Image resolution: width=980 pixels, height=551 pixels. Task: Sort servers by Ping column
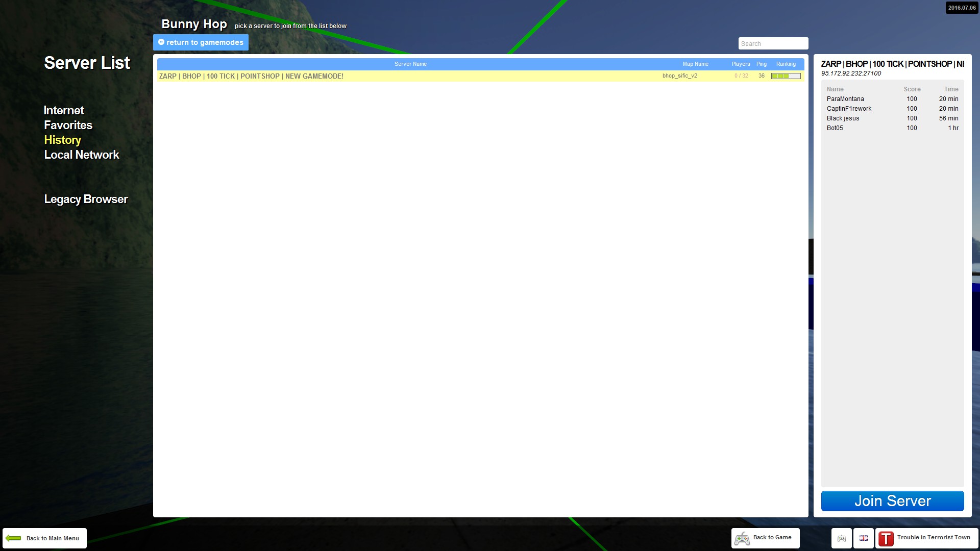[761, 64]
